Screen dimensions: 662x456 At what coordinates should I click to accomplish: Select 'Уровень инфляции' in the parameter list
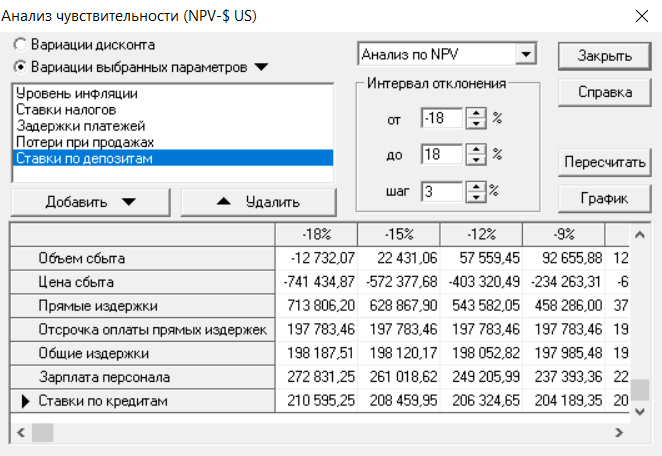click(x=76, y=93)
